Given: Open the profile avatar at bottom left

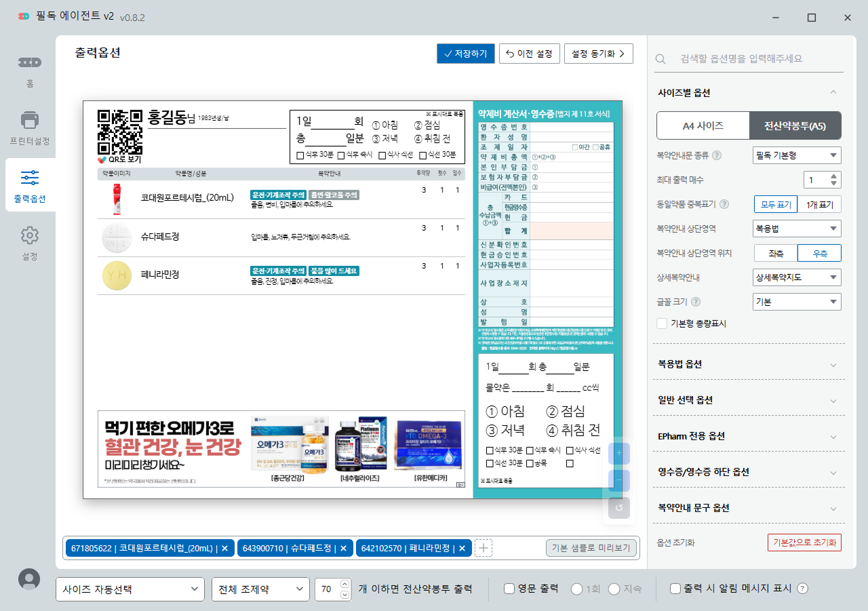Looking at the screenshot, I should [28, 579].
